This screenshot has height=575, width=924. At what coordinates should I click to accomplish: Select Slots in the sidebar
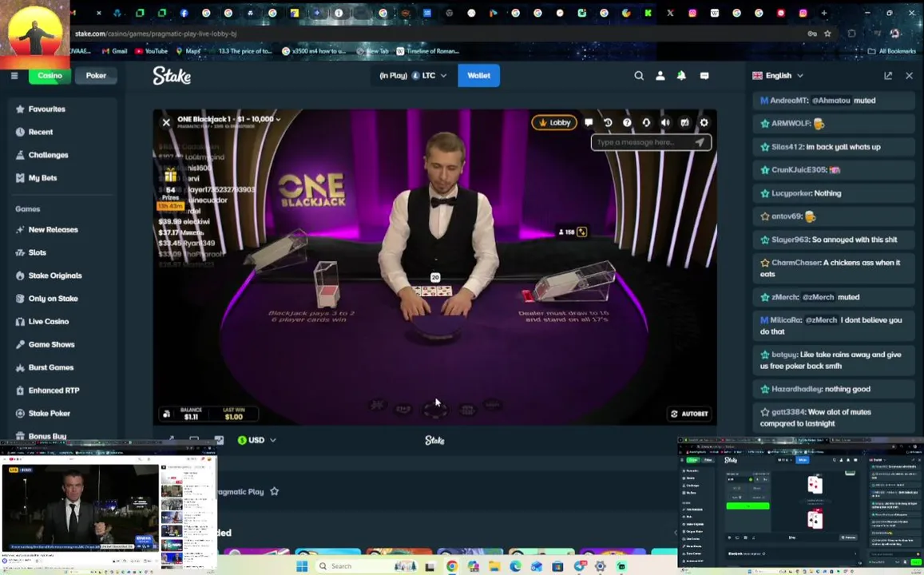point(37,252)
